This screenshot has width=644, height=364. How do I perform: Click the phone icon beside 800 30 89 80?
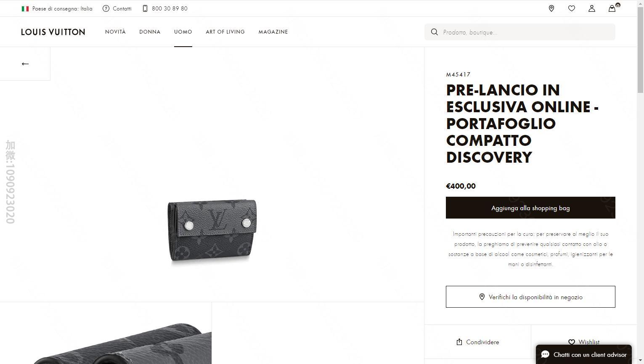pos(145,8)
